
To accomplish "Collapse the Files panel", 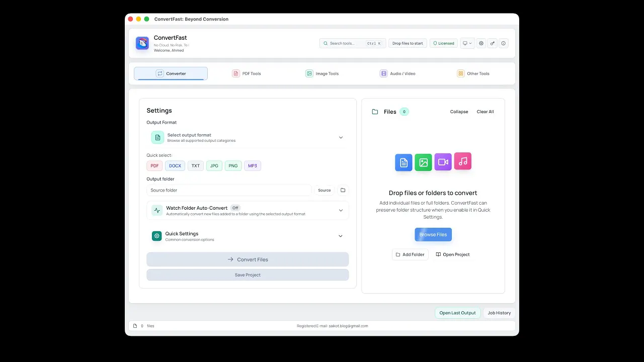I will click(x=459, y=112).
